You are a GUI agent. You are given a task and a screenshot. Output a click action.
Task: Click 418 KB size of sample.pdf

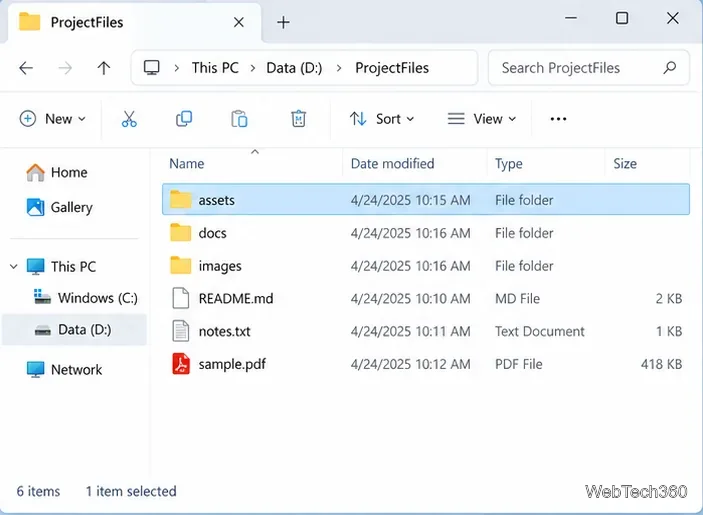(661, 364)
